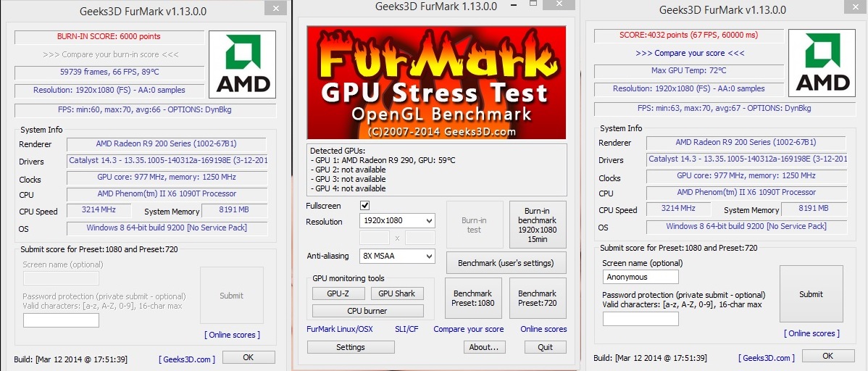
Task: Open Geeks3D.com link in benchmark score window
Action: click(767, 358)
